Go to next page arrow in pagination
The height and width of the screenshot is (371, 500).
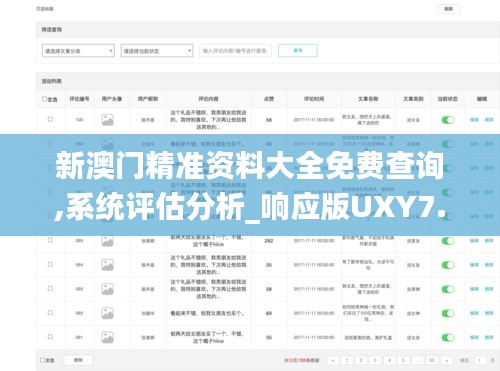coord(447,360)
